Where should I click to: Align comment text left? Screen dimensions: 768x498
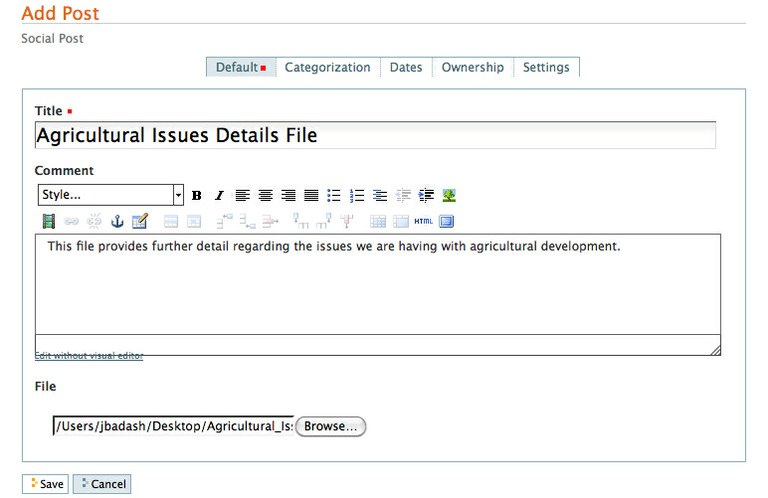pos(243,195)
